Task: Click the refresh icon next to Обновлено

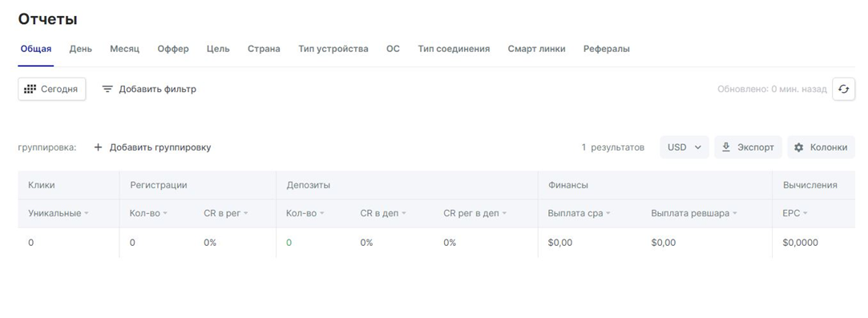Action: coord(844,89)
